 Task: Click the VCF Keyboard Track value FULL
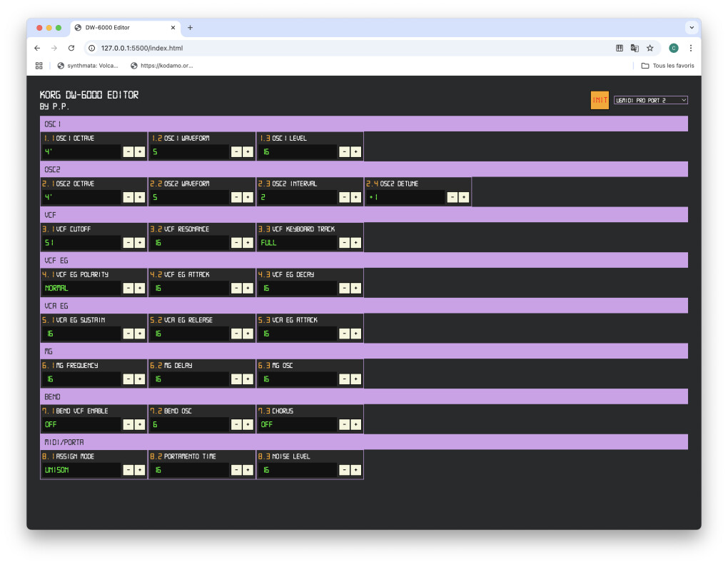coord(297,243)
